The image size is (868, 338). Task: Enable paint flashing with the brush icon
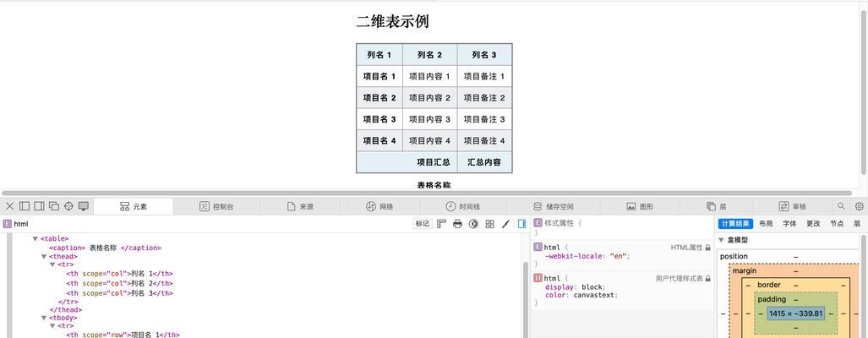point(505,223)
